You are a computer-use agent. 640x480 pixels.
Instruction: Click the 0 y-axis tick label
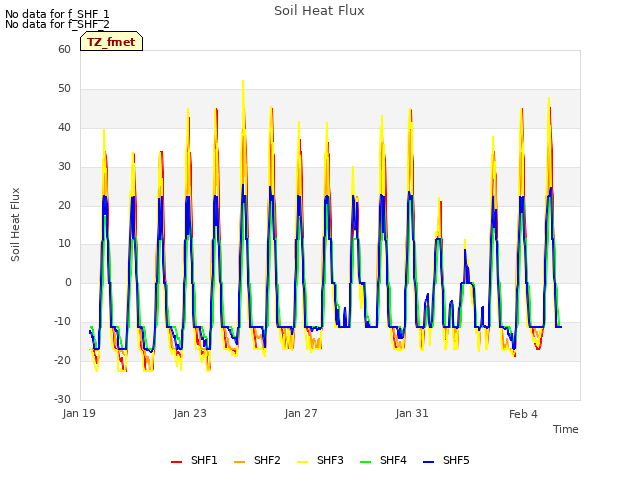pyautogui.click(x=68, y=282)
